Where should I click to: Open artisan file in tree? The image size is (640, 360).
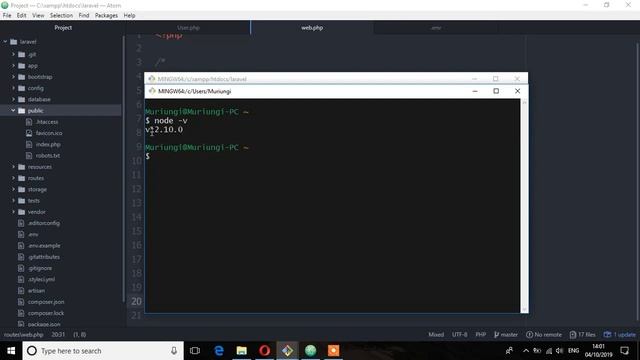(36, 291)
